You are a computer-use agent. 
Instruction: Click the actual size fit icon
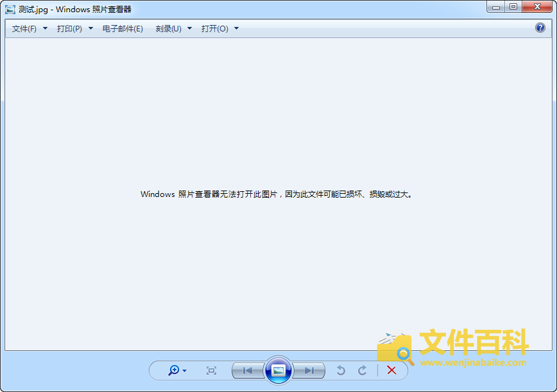pyautogui.click(x=211, y=371)
